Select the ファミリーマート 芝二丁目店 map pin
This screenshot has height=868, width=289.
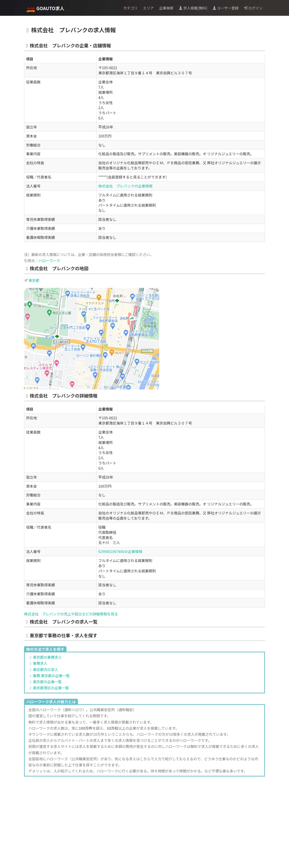pyautogui.click(x=83, y=347)
